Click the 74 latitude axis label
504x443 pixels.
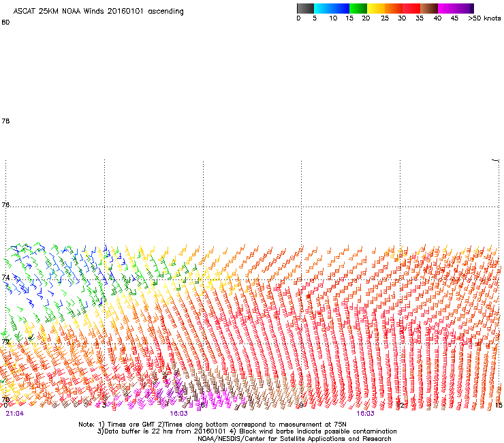click(x=5, y=277)
